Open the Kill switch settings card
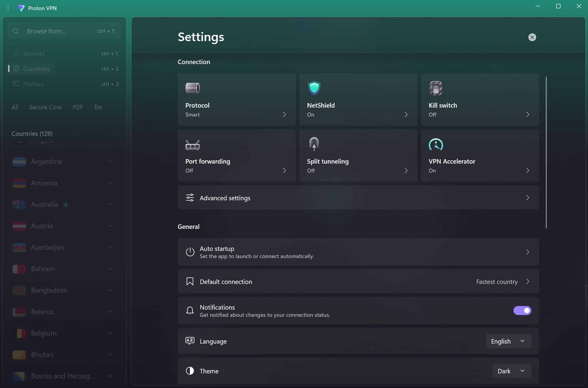The image size is (588, 388). tap(480, 100)
